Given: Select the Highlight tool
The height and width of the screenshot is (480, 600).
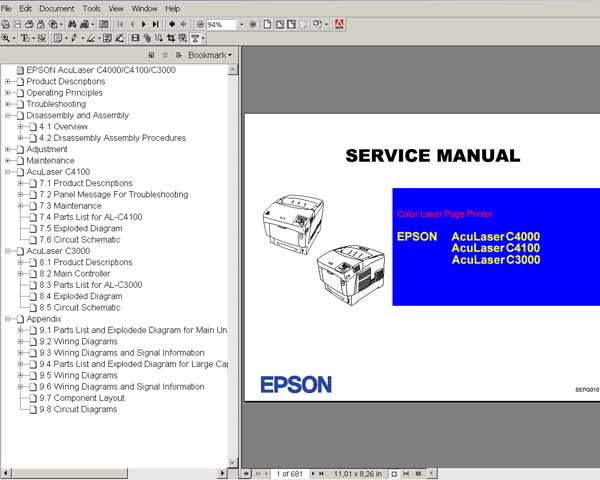Looking at the screenshot, I should tap(91, 38).
